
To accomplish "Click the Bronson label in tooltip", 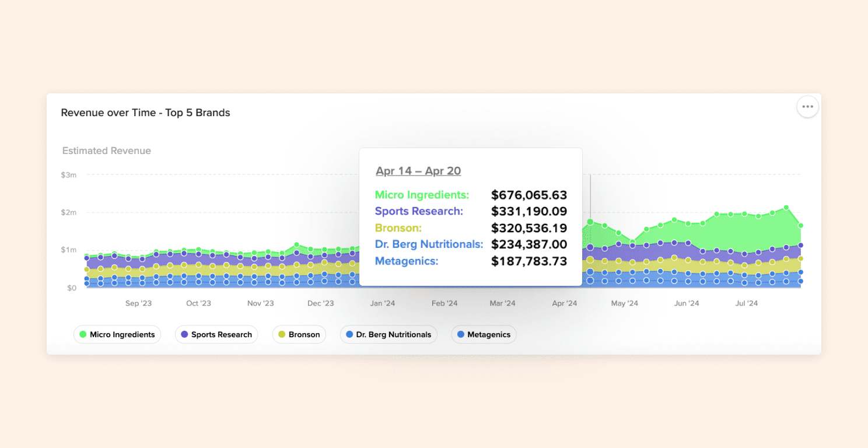I will tap(398, 228).
